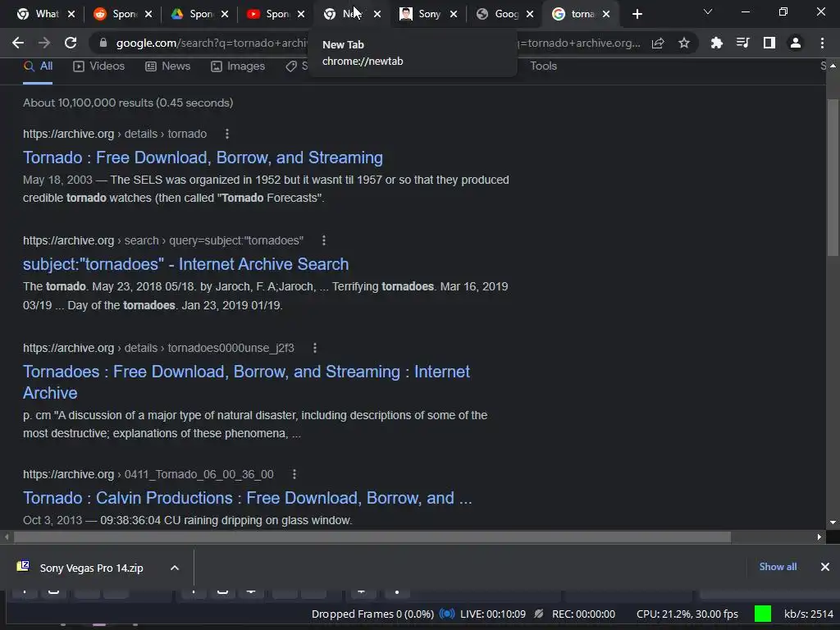Viewport: 840px width, 630px height.
Task: Reload the current page
Action: click(x=71, y=43)
